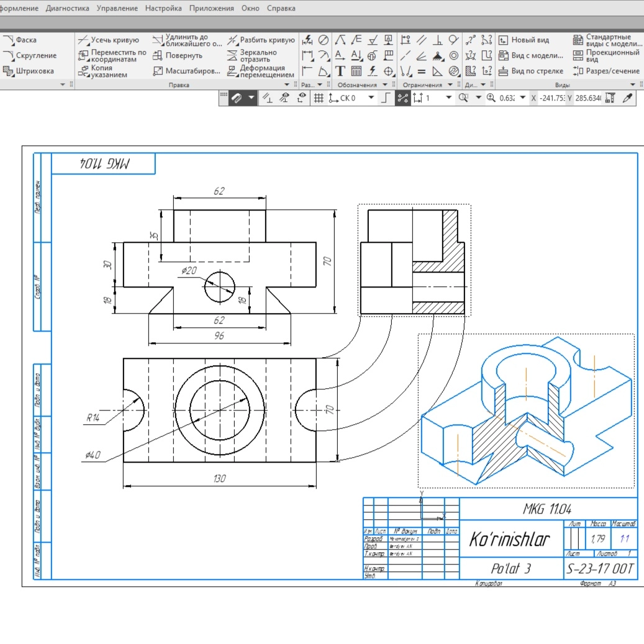Open the Приложения menu
644x644 pixels.
point(212,9)
